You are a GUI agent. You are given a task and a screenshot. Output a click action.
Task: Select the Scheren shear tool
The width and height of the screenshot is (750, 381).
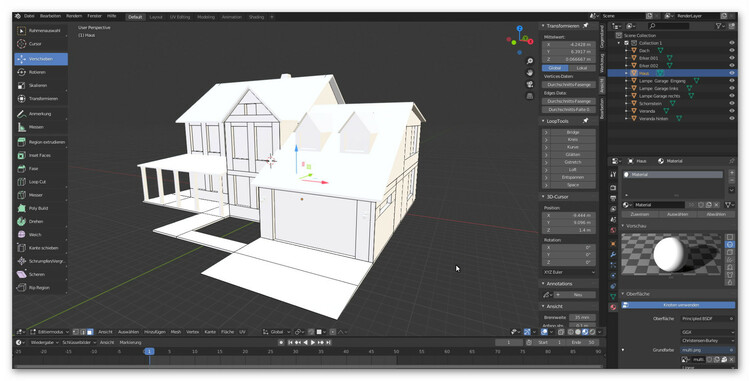(x=41, y=274)
